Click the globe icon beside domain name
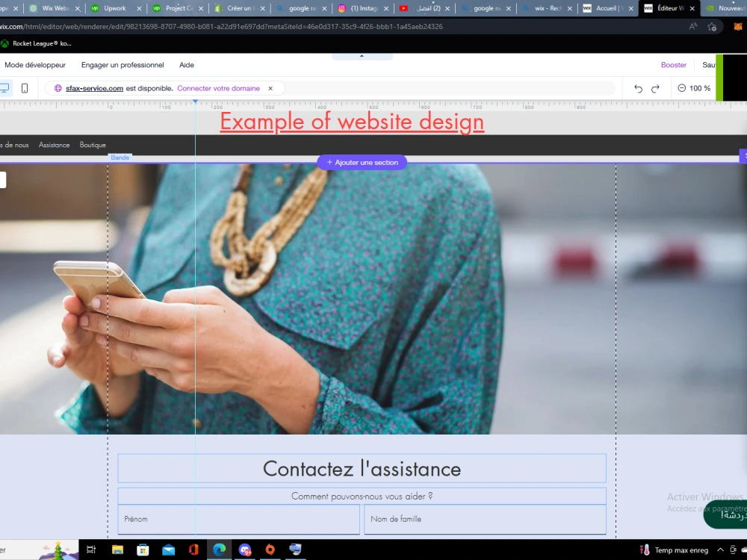 (x=58, y=88)
